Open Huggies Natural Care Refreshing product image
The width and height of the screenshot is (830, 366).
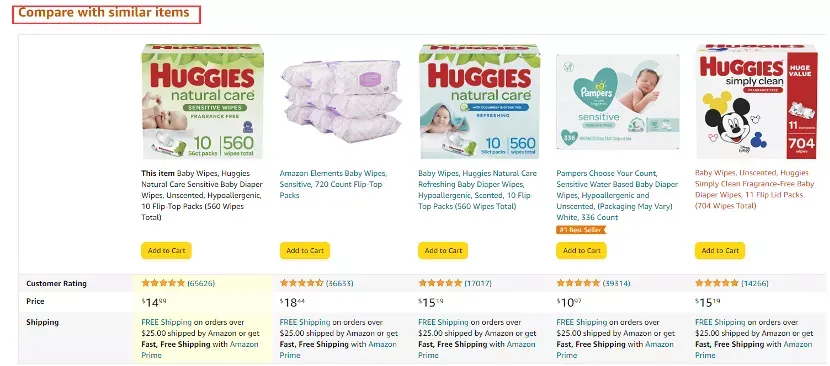480,102
